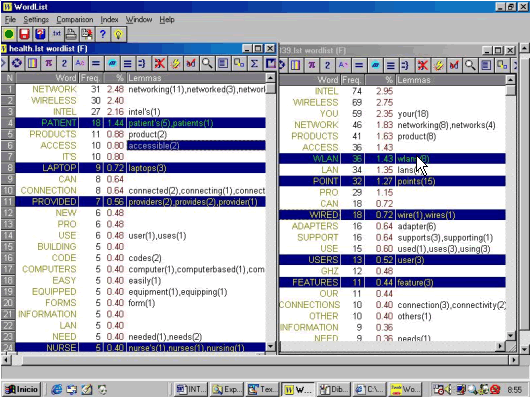Click the printer icon in main toolbar
This screenshot has height=397, width=530.
[71, 34]
